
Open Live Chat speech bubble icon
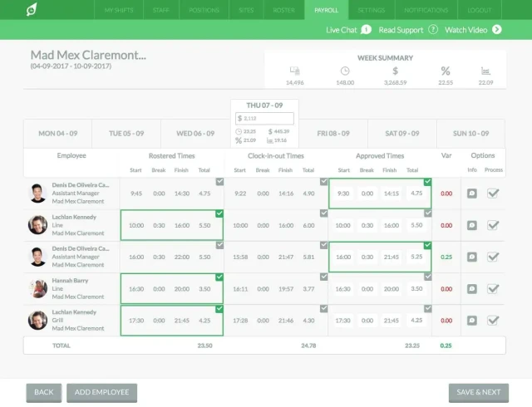coord(366,30)
